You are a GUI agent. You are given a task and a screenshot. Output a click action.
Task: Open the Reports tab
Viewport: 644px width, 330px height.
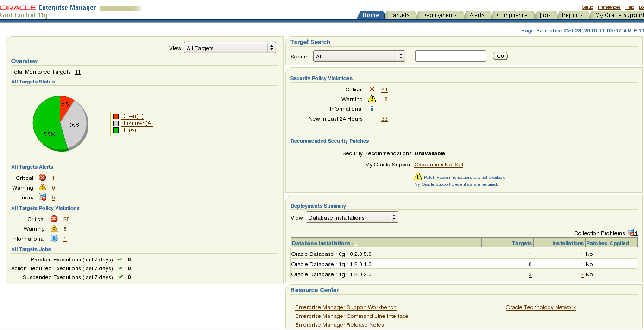[x=572, y=15]
